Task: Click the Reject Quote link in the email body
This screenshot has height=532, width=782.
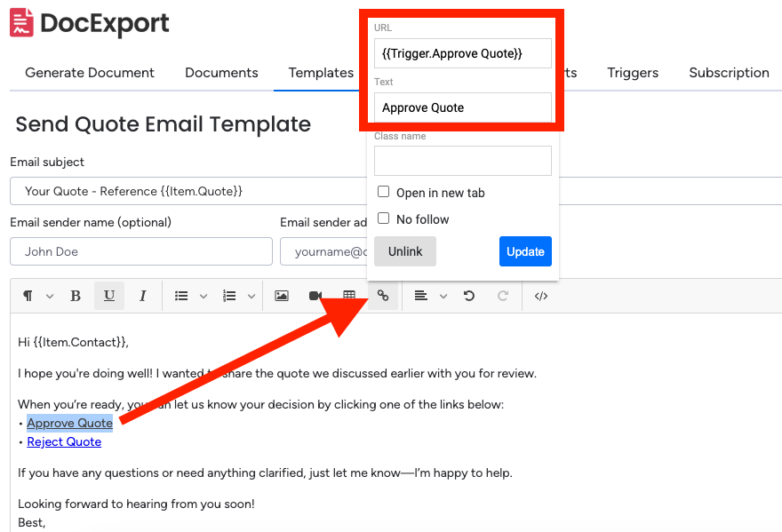Action: [64, 441]
